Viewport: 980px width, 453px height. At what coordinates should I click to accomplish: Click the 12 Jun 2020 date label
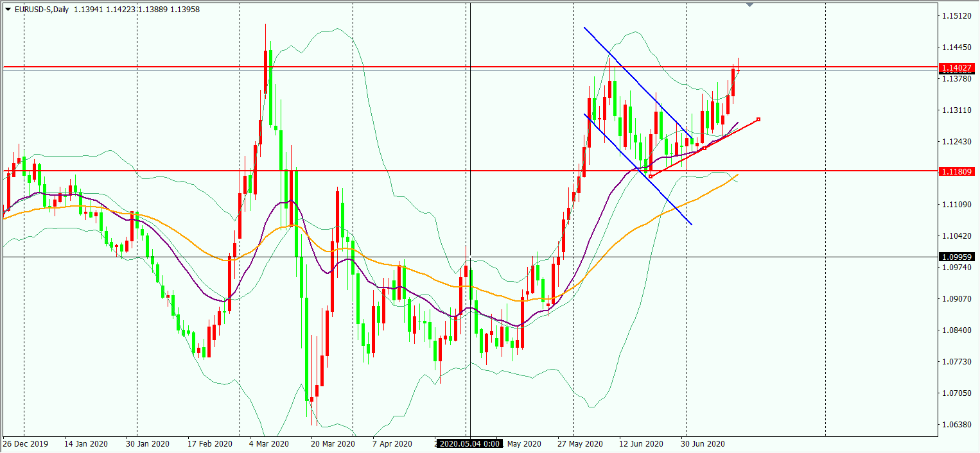click(641, 444)
